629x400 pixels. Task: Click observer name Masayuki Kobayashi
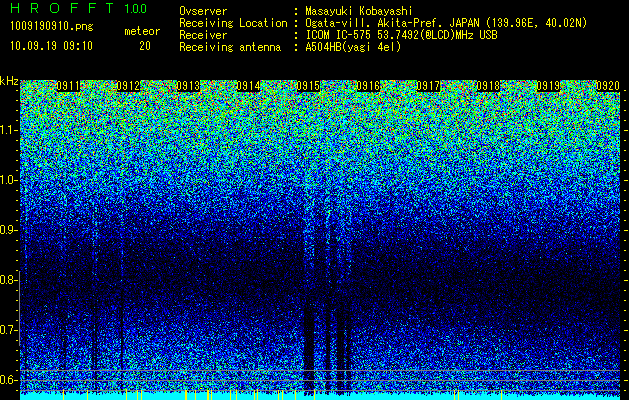[359, 11]
